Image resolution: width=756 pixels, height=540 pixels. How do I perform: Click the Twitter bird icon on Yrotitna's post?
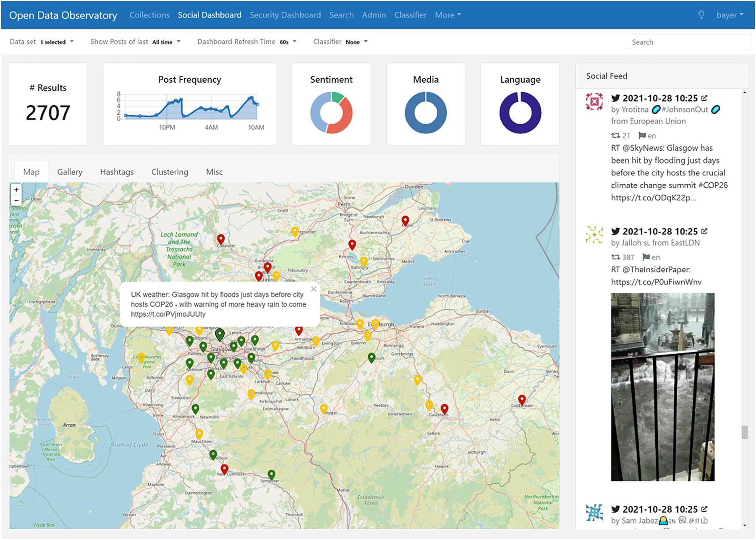[616, 98]
